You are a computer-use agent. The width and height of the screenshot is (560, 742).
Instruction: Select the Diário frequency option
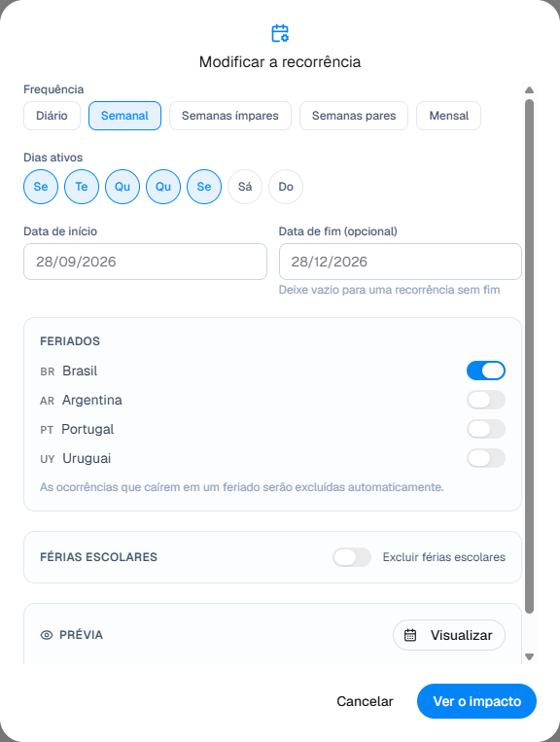52,116
